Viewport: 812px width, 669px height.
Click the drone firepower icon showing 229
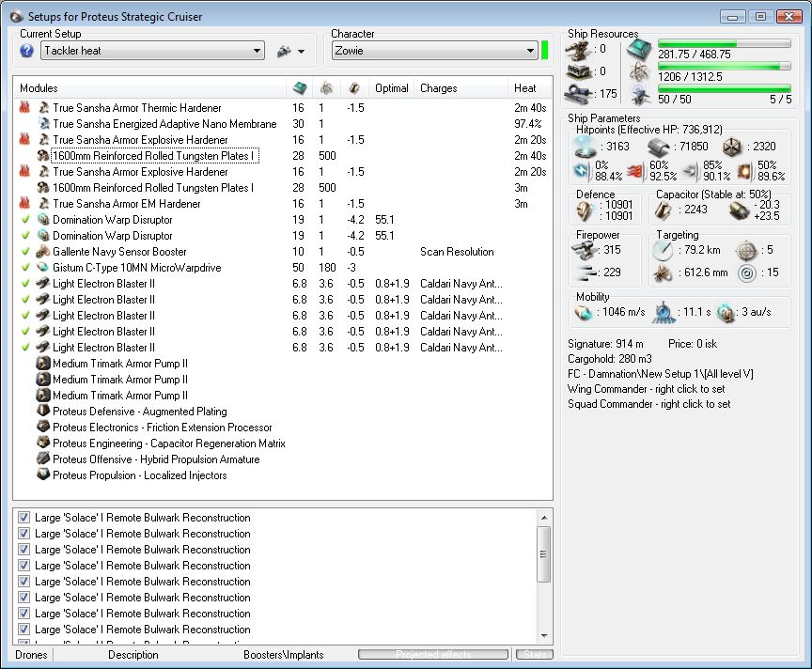coord(586,272)
